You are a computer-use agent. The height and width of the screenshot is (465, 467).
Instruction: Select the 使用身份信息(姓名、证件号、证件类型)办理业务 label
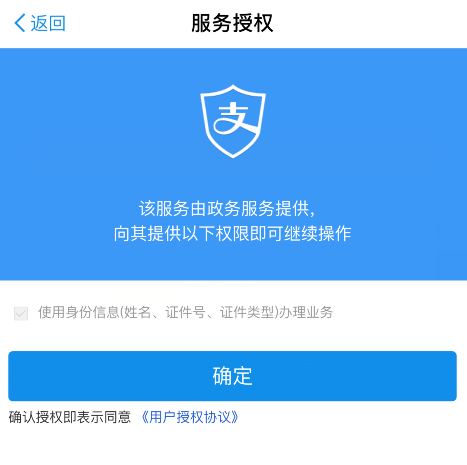[x=185, y=312]
